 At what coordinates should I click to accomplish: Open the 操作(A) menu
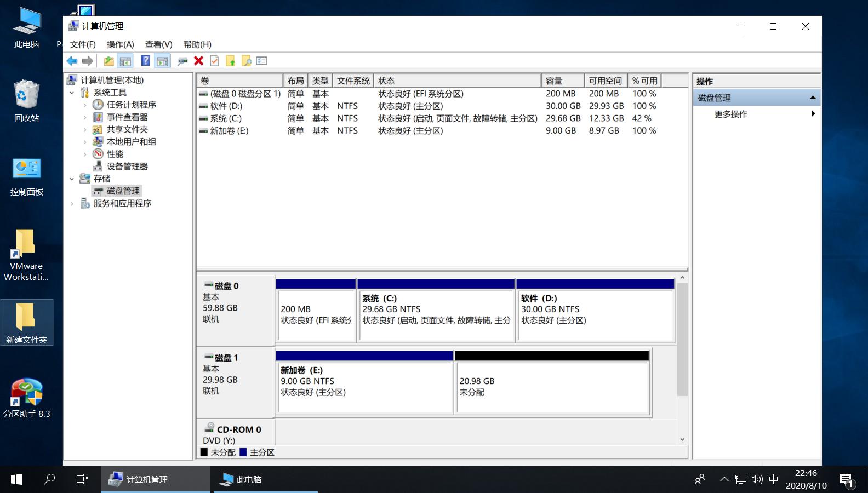pos(120,44)
